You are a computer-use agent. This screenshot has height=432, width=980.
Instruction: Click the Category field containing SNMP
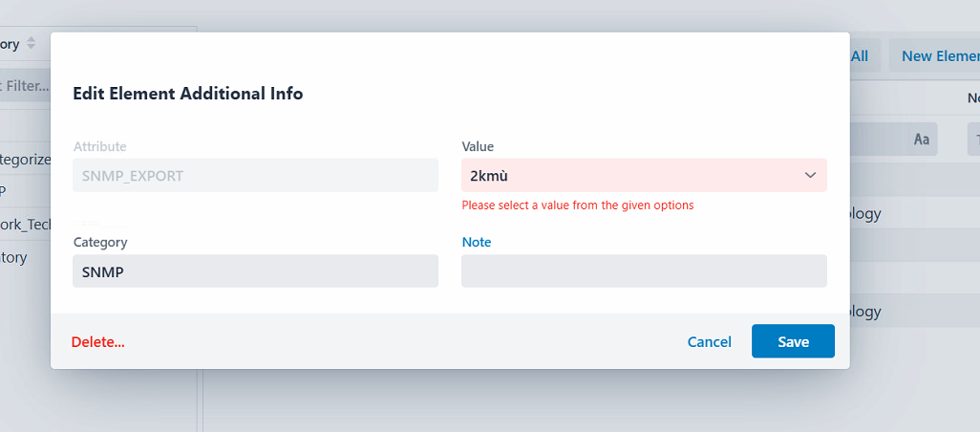(x=255, y=271)
